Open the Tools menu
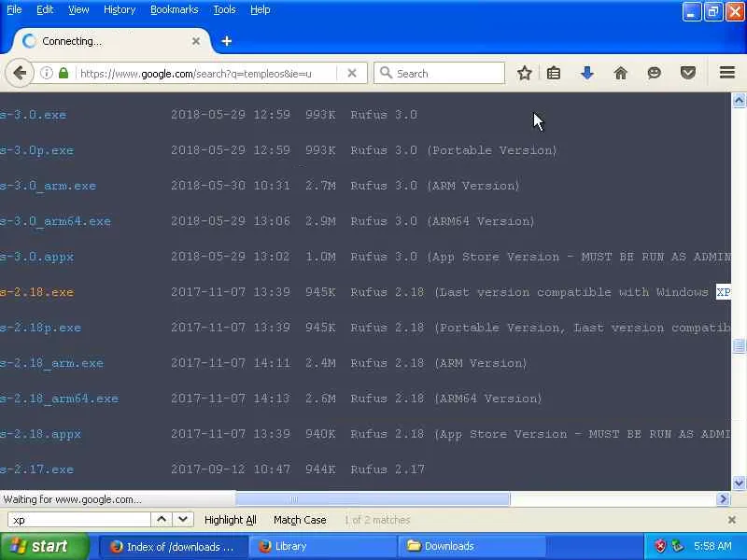Screen dimensions: 747x560 pos(224,9)
